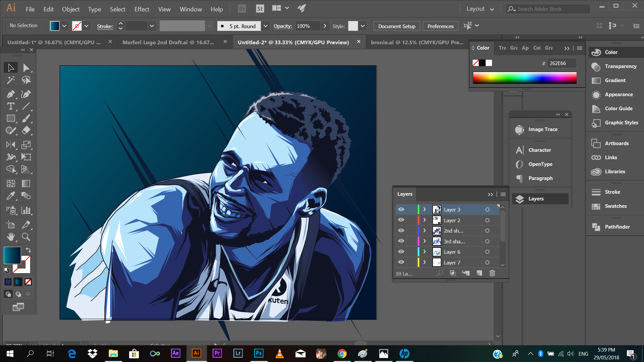
Task: Select the Pen tool
Action: tap(11, 94)
